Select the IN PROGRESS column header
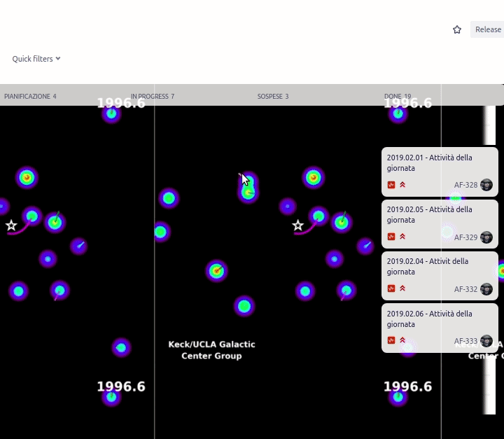 pyautogui.click(x=153, y=96)
